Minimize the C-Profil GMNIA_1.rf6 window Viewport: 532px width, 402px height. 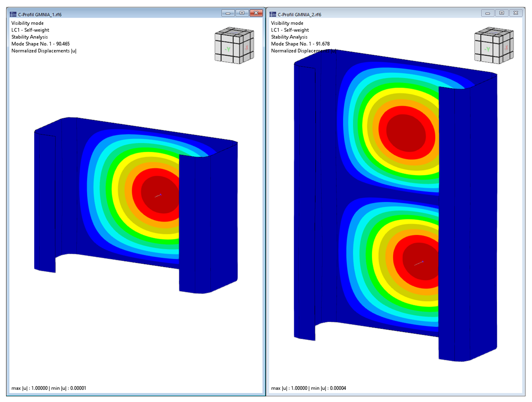[228, 13]
